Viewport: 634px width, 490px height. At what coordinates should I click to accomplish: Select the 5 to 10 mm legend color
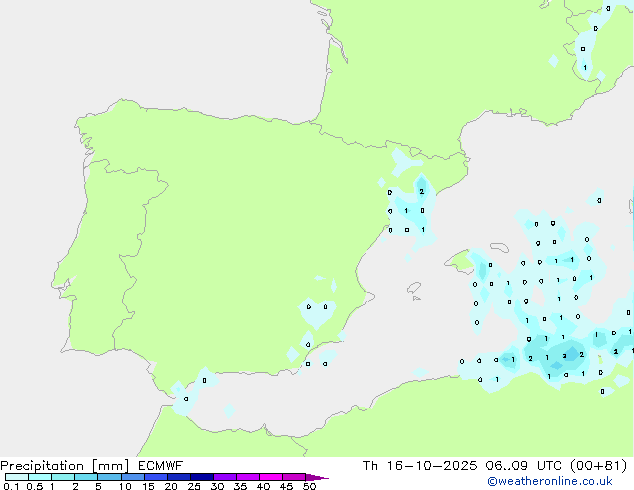[x=109, y=477]
